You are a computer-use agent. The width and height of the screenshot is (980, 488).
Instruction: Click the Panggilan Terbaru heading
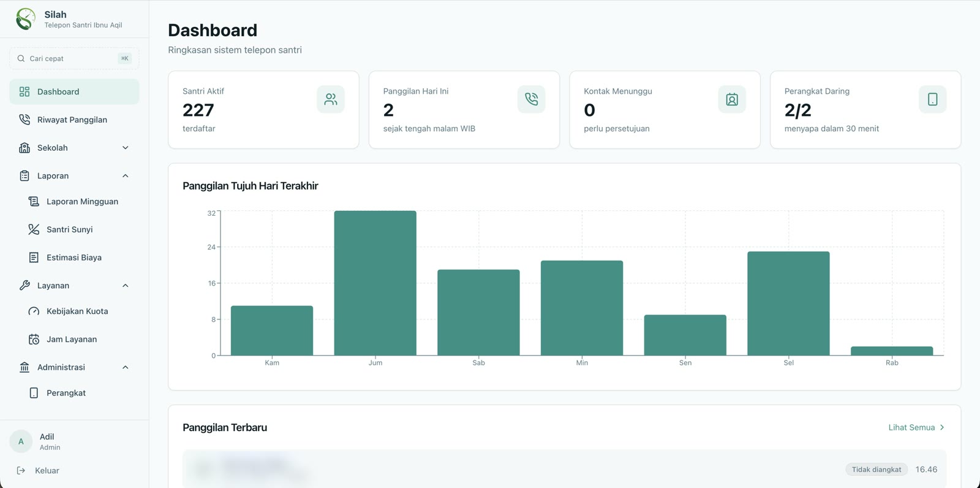225,427
